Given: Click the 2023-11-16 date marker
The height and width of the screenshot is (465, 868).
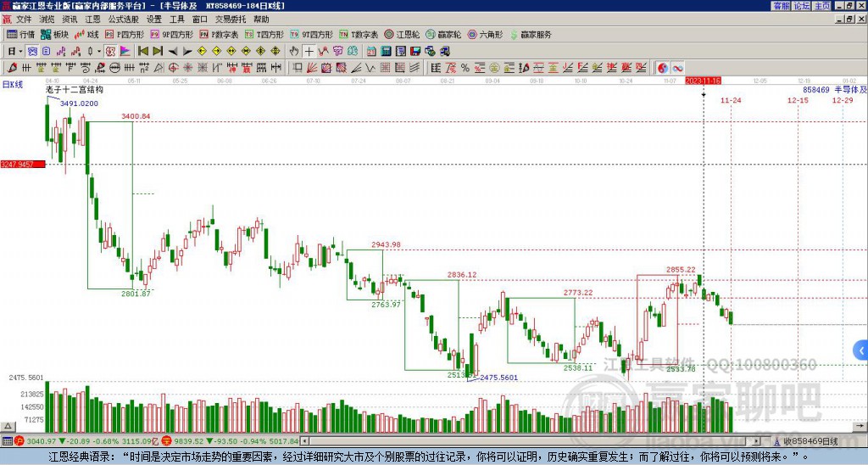Looking at the screenshot, I should (703, 81).
